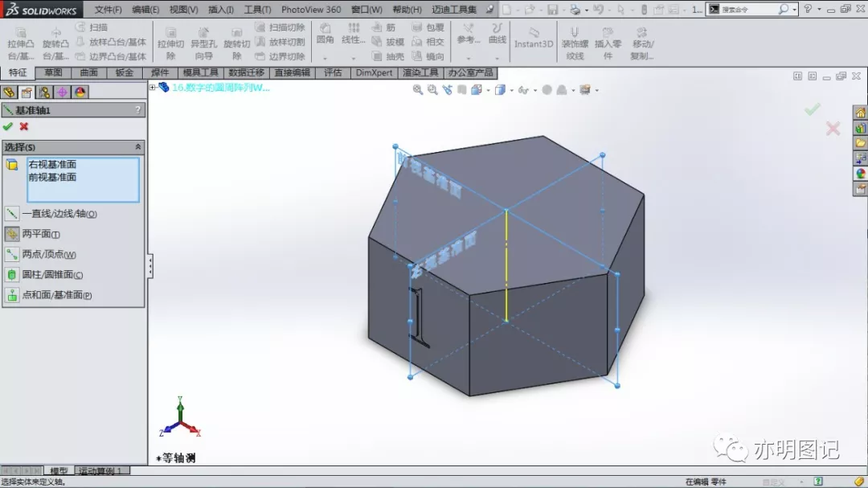Open the search command dropdown arrow

pyautogui.click(x=794, y=10)
